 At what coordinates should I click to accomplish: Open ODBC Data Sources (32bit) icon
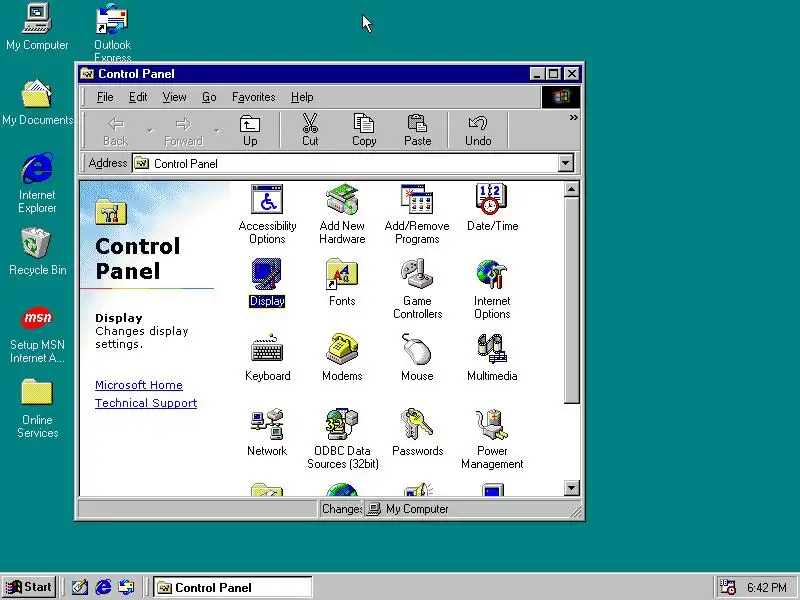(x=342, y=439)
